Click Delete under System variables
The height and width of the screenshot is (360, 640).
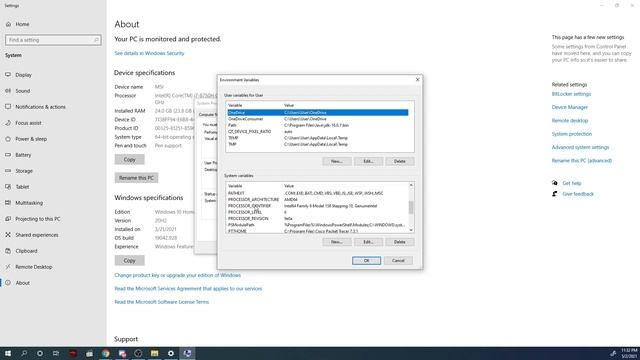400,242
